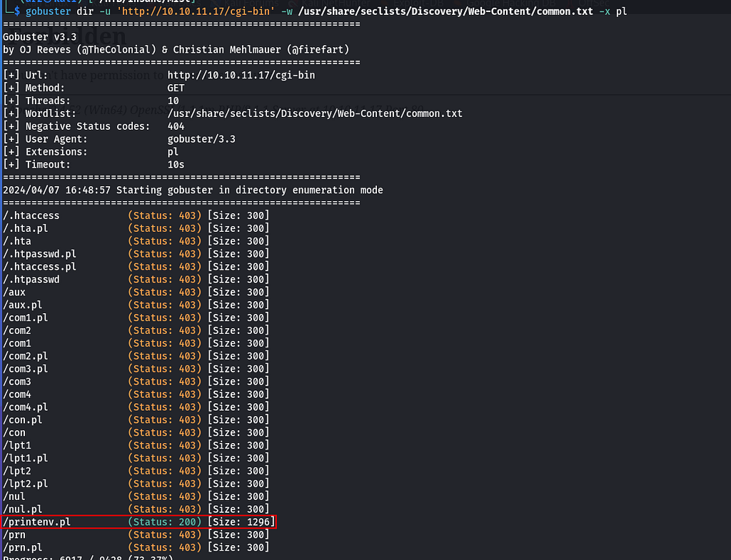Screen dimensions: 731x560
Task: Click the /.htpasswd.pl result row
Action: pyautogui.click(x=136, y=254)
